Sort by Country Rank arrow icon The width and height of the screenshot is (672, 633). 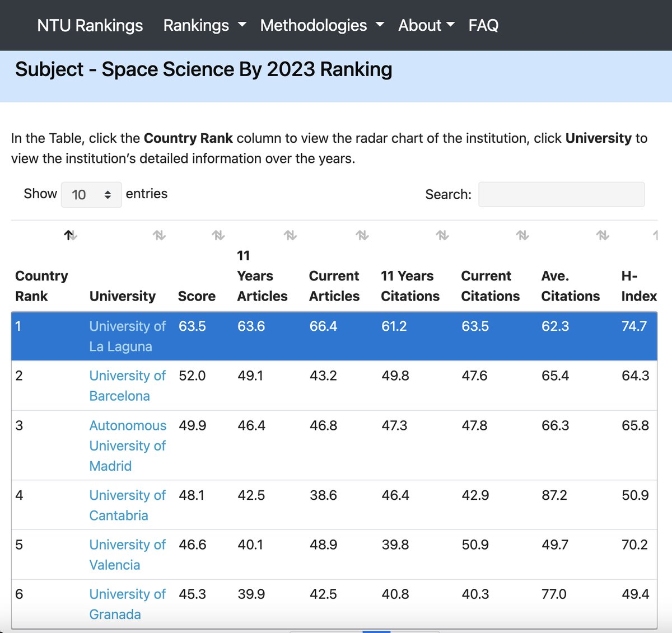click(70, 236)
